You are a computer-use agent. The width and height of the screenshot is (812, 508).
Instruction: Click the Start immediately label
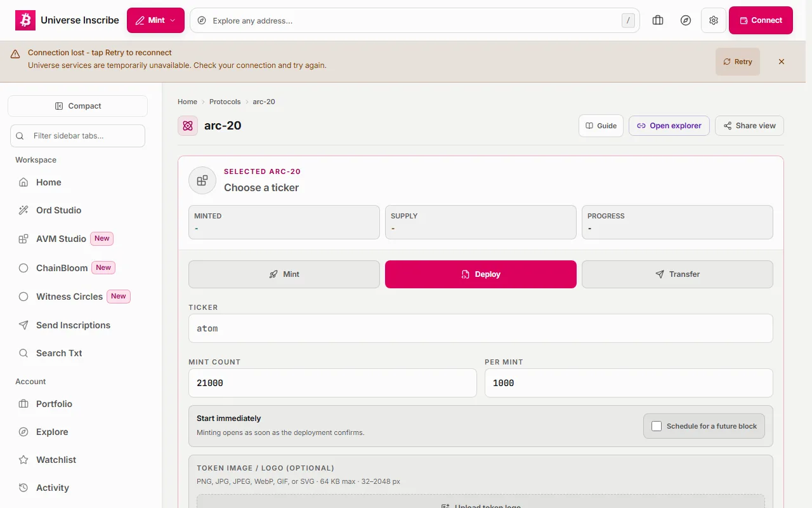(229, 418)
